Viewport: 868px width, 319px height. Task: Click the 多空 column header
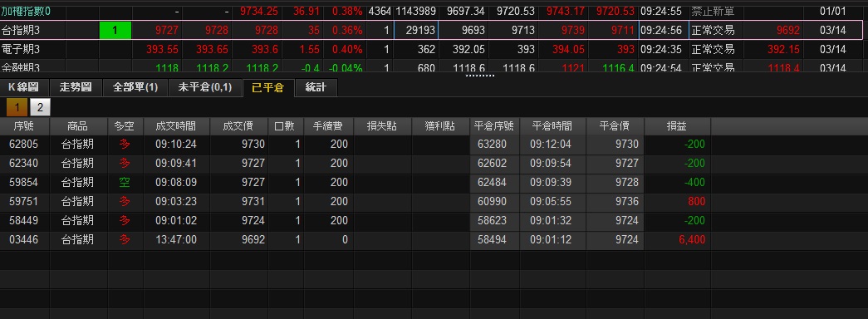[125, 126]
